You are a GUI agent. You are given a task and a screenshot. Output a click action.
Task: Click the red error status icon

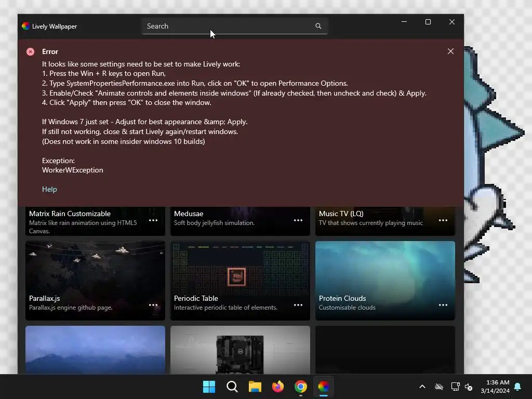coord(31,51)
